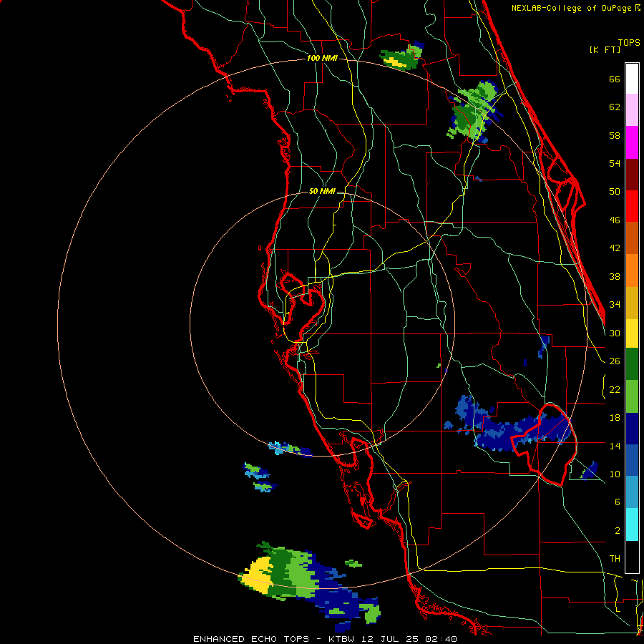Click the NEXLAB-College of DuPage credit text

[575, 8]
